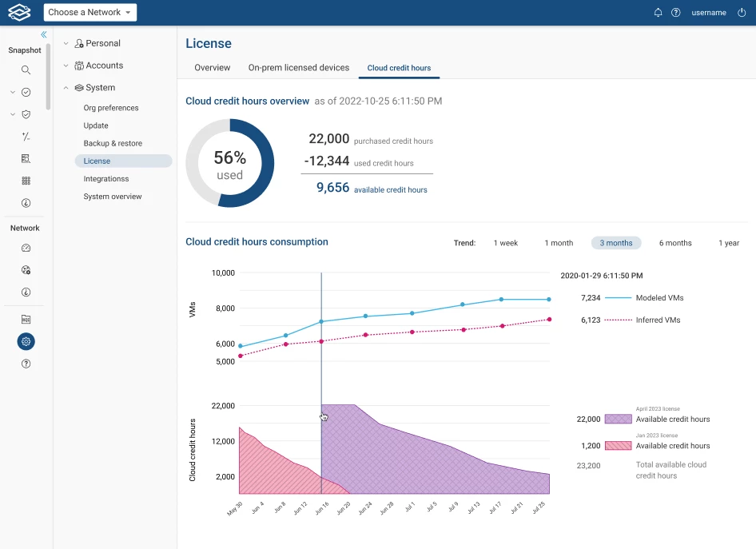Viewport: 756px width, 549px height.
Task: Expand the Personal section chevron
Action: 66,43
